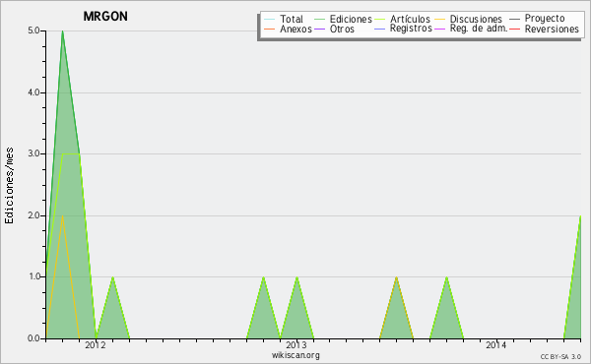
Task: Select the Proyecto legend entry
Action: pos(538,19)
